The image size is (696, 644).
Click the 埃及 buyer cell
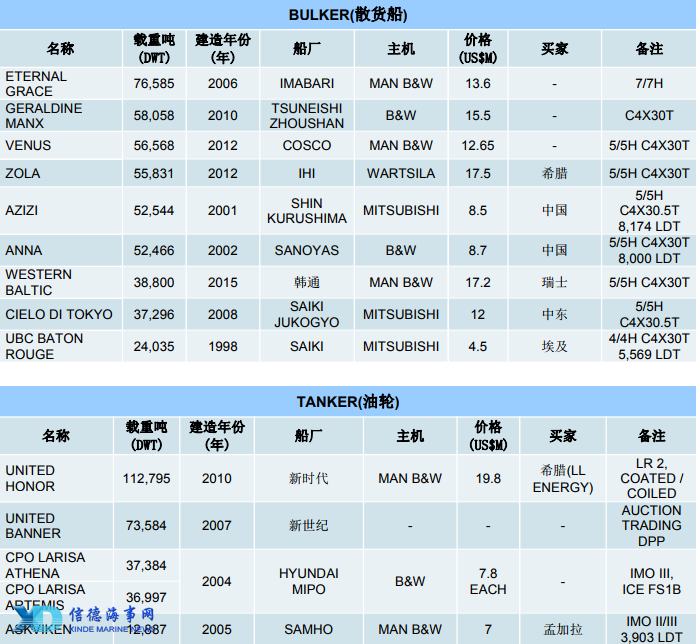point(554,346)
